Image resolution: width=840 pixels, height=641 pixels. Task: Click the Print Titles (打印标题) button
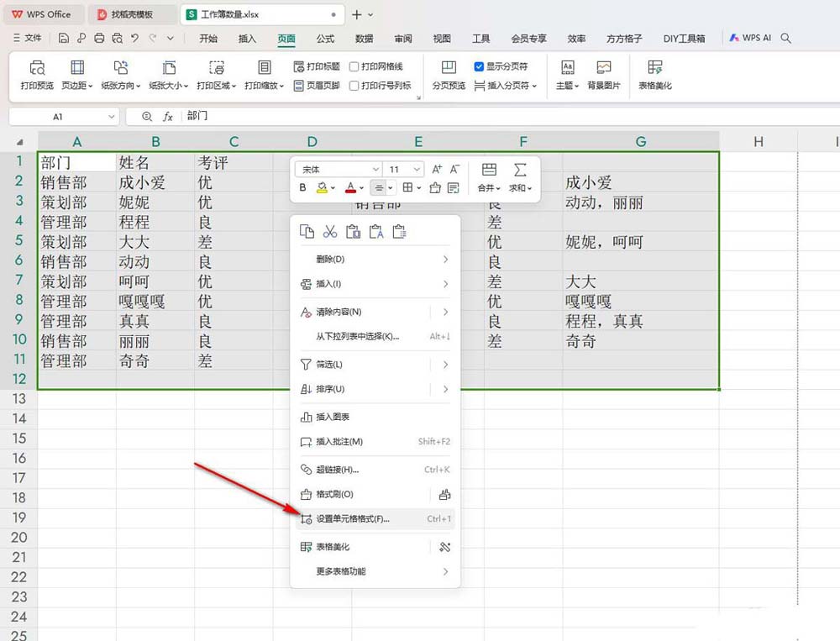317,66
